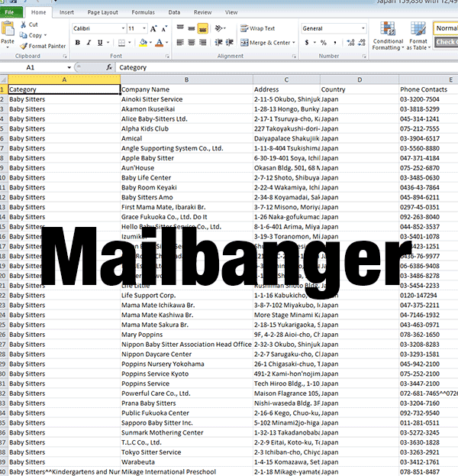Open the font size 11 dropdown

[144, 28]
